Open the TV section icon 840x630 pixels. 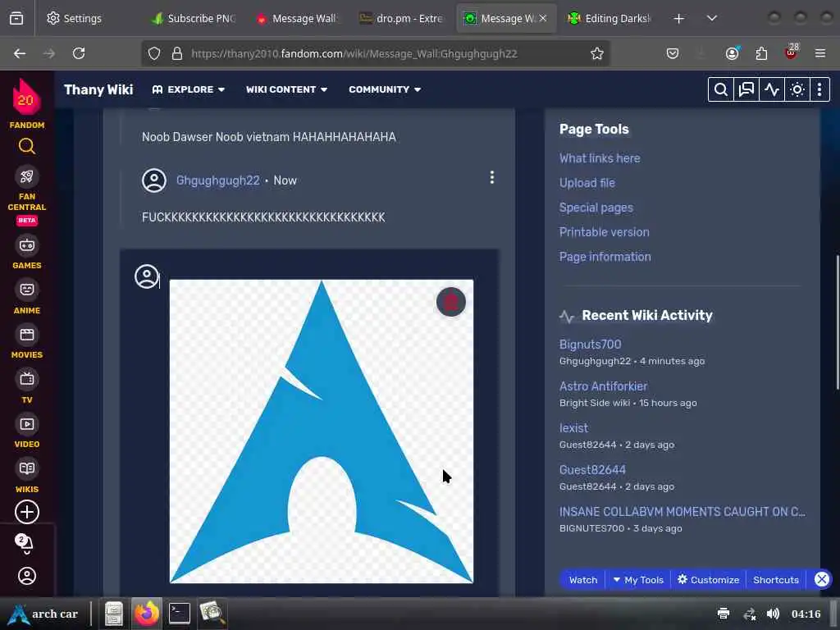point(27,379)
